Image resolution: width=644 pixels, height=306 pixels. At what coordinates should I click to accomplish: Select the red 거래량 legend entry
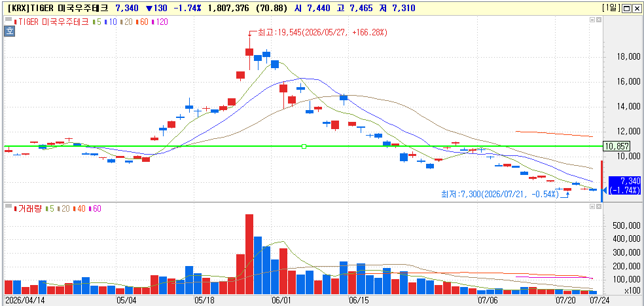28,208
